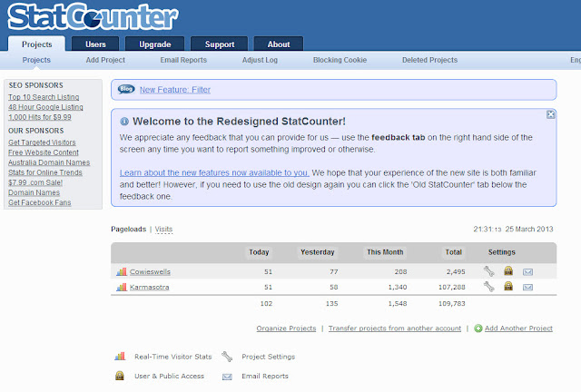Open Email Reports in sub-navigation
The image size is (581, 392).
pyautogui.click(x=183, y=60)
